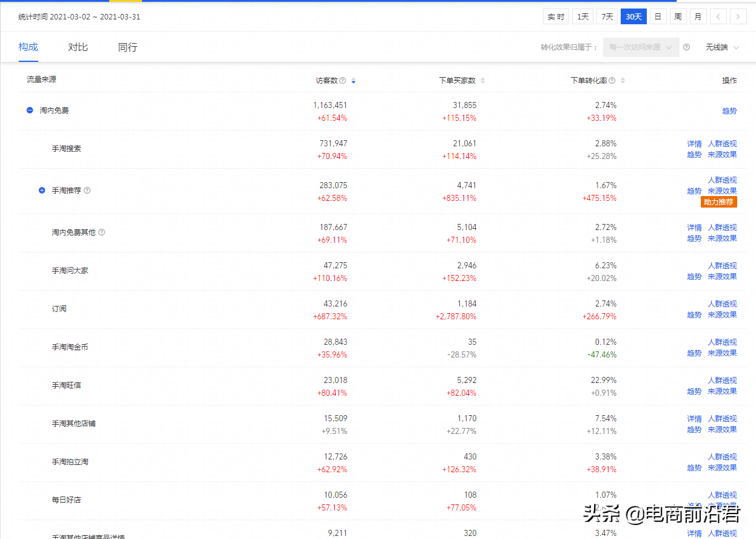Sort by 访客数 using the arrow icon
This screenshot has height=539, width=756.
(x=354, y=81)
